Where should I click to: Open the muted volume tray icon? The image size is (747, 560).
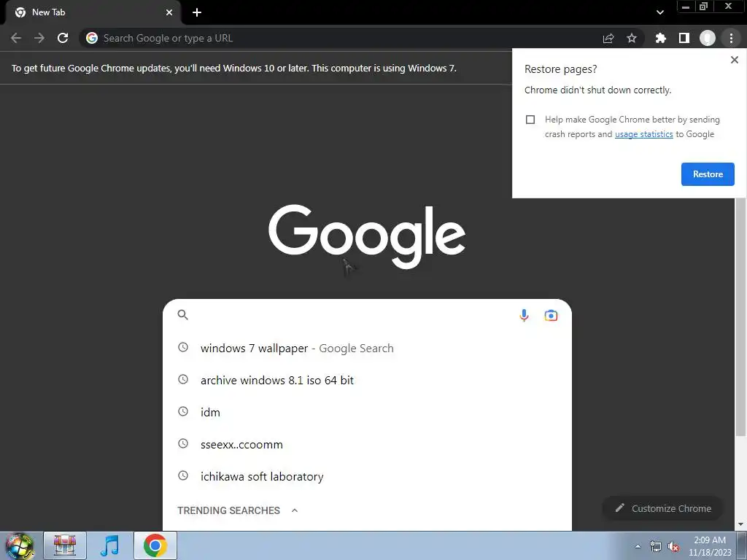[673, 547]
